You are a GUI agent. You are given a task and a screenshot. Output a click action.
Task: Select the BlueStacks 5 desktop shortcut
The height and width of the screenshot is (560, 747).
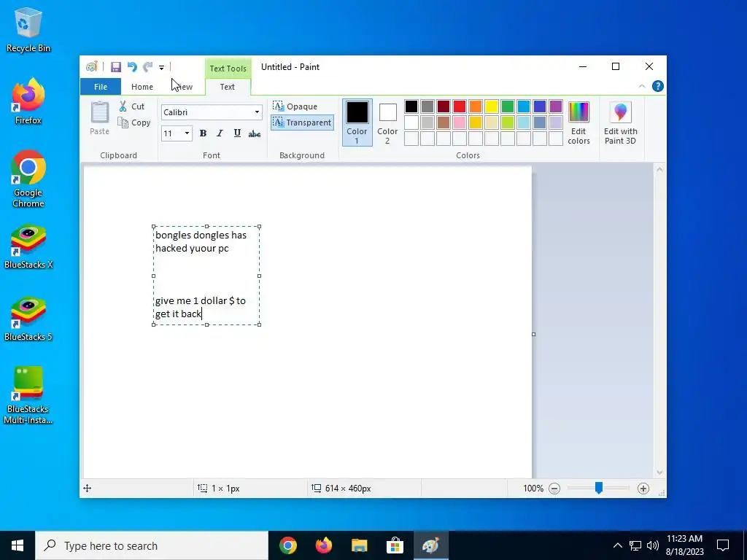pyautogui.click(x=28, y=319)
